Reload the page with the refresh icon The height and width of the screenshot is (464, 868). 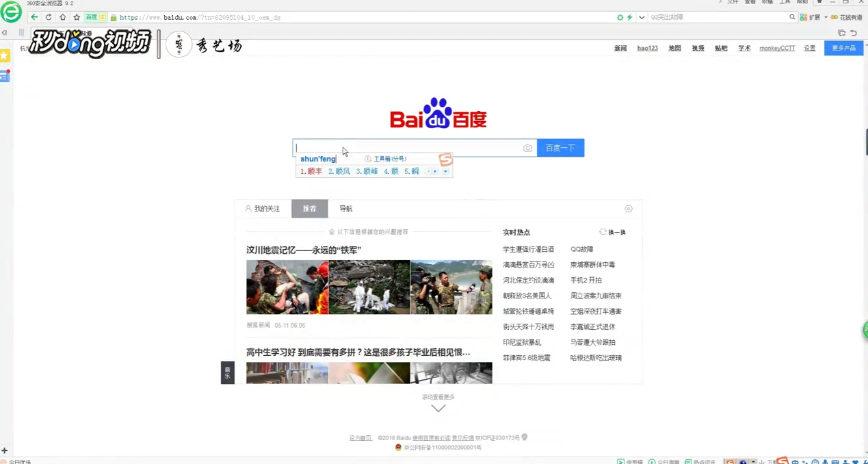tap(49, 17)
